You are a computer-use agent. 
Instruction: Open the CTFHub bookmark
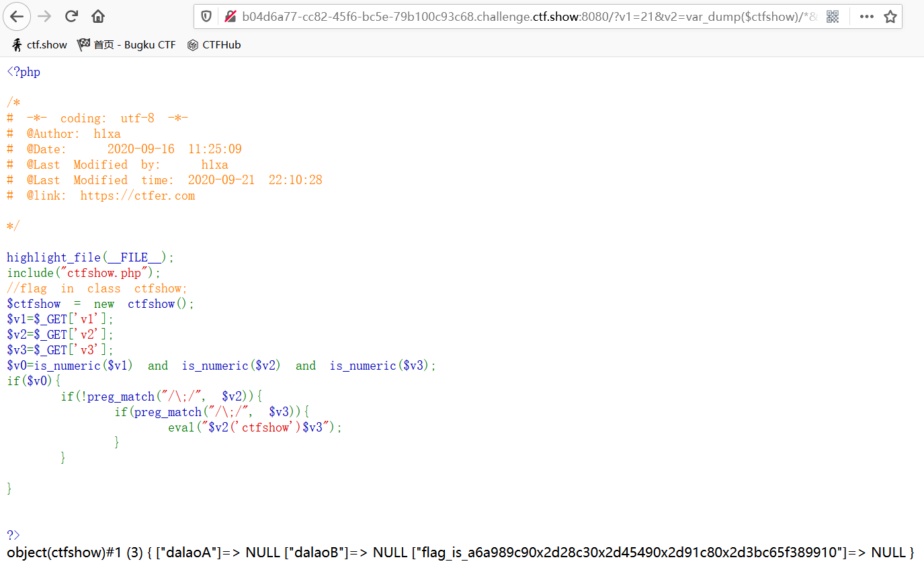(214, 44)
